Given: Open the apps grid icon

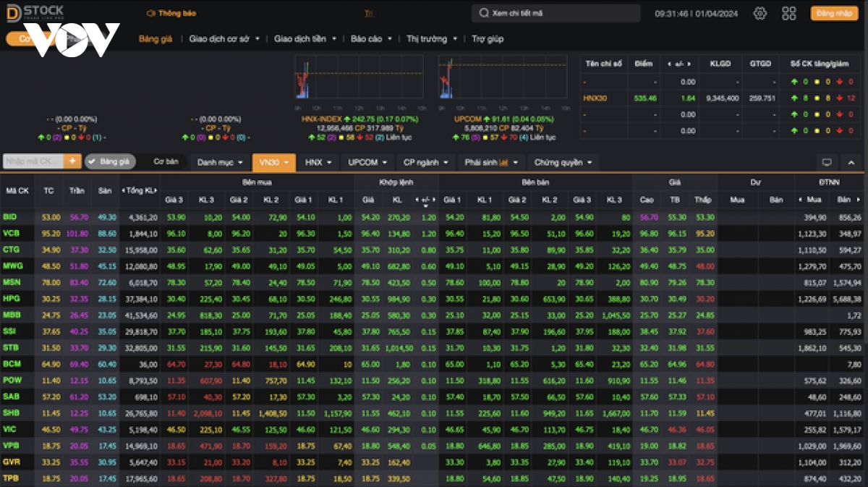Looking at the screenshot, I should click(x=789, y=13).
